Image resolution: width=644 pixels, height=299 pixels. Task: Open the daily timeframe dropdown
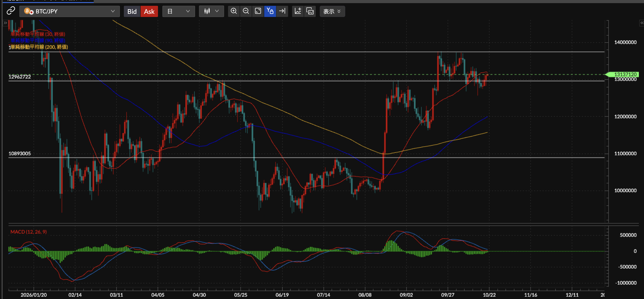click(179, 11)
